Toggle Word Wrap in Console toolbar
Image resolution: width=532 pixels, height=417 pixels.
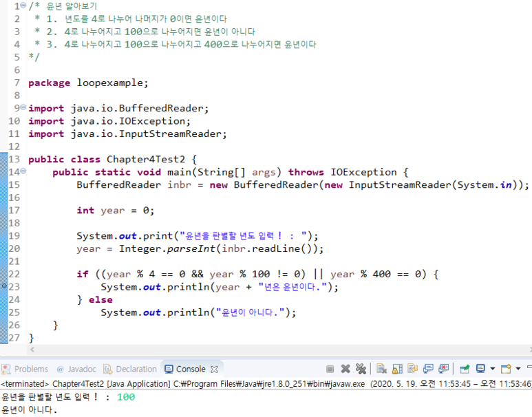[412, 369]
